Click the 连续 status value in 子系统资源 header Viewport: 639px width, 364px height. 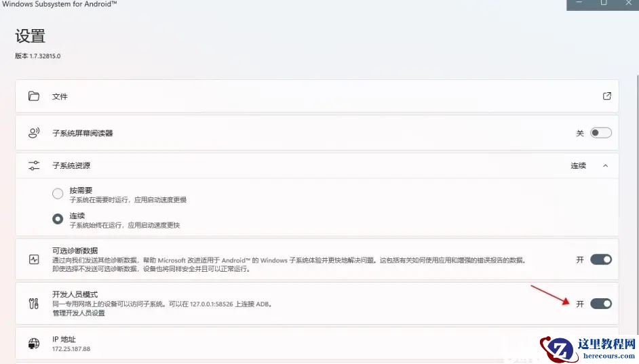(x=578, y=165)
